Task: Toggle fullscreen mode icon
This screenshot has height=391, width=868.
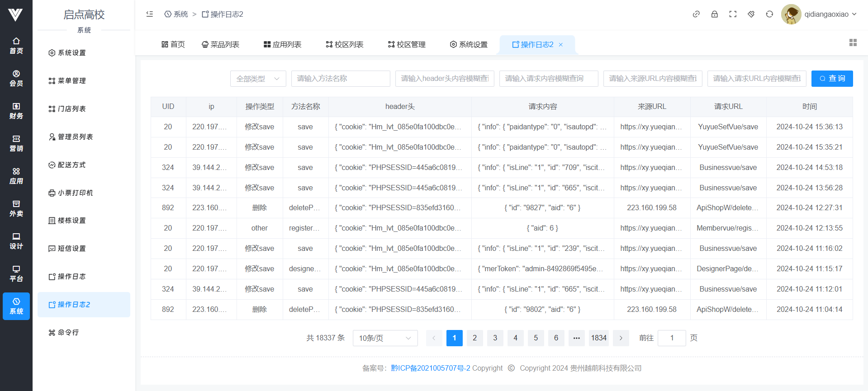Action: pos(733,14)
